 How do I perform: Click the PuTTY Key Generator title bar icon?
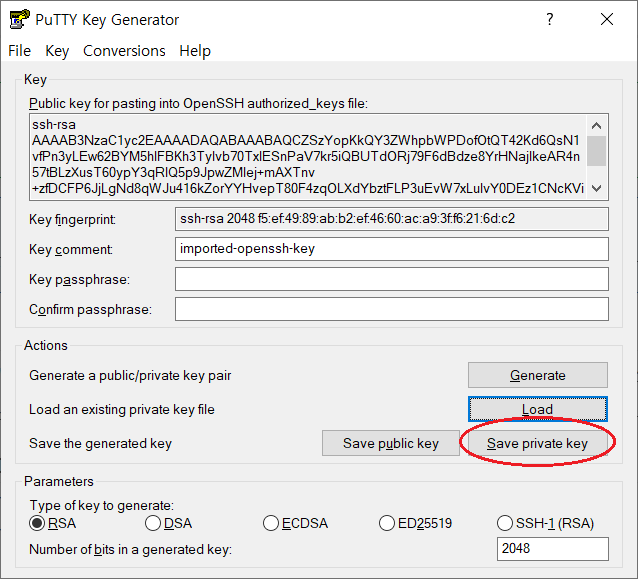[20, 19]
